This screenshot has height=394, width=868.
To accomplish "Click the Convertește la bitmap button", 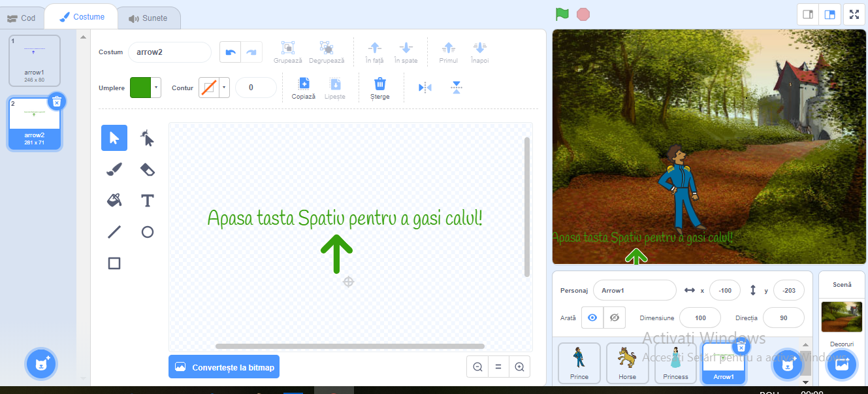I will tap(223, 367).
